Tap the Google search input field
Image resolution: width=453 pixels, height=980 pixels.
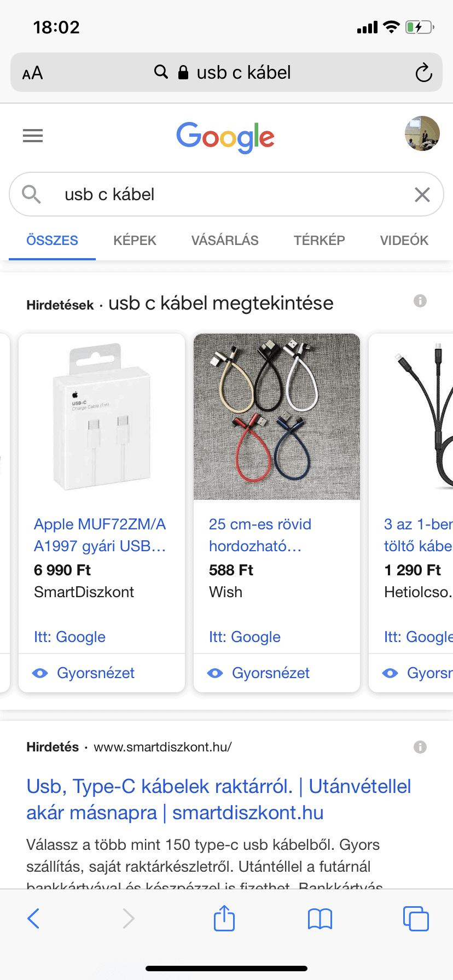[230, 195]
